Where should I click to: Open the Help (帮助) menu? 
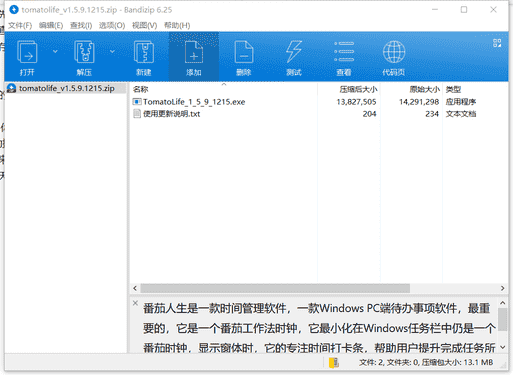coord(177,25)
